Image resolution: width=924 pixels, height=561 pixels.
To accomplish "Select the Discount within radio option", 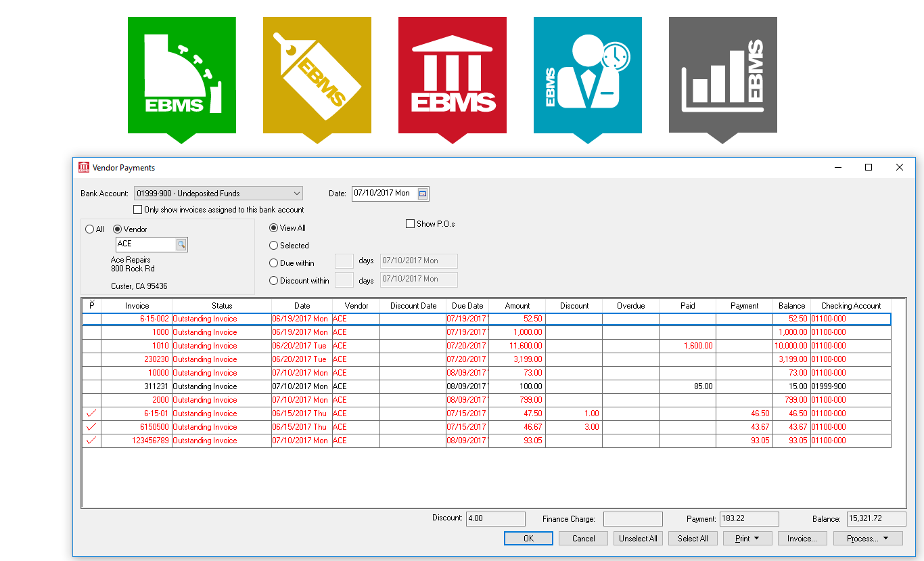I will (x=274, y=281).
